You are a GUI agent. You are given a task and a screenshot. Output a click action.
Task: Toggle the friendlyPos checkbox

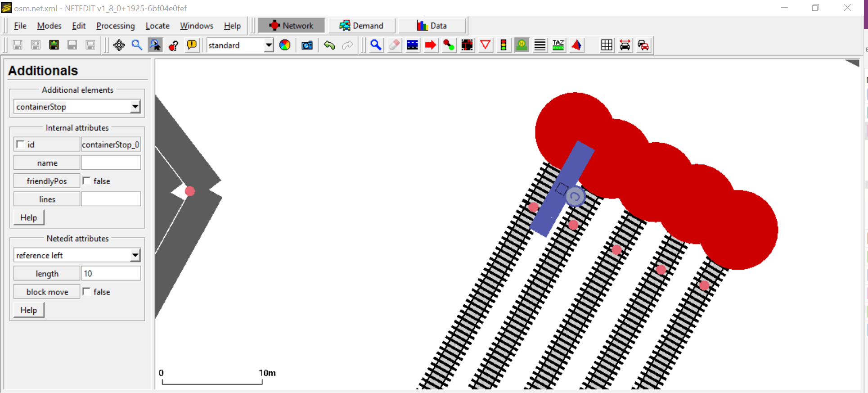(87, 181)
